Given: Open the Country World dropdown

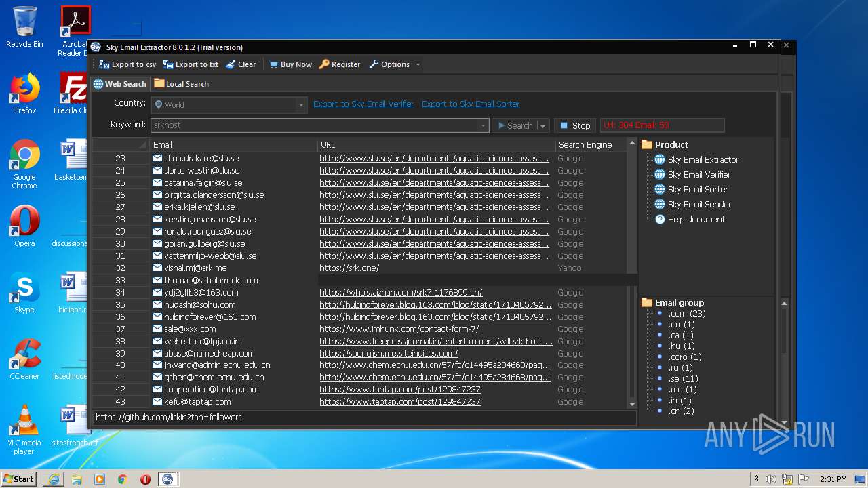Looking at the screenshot, I should (x=229, y=105).
